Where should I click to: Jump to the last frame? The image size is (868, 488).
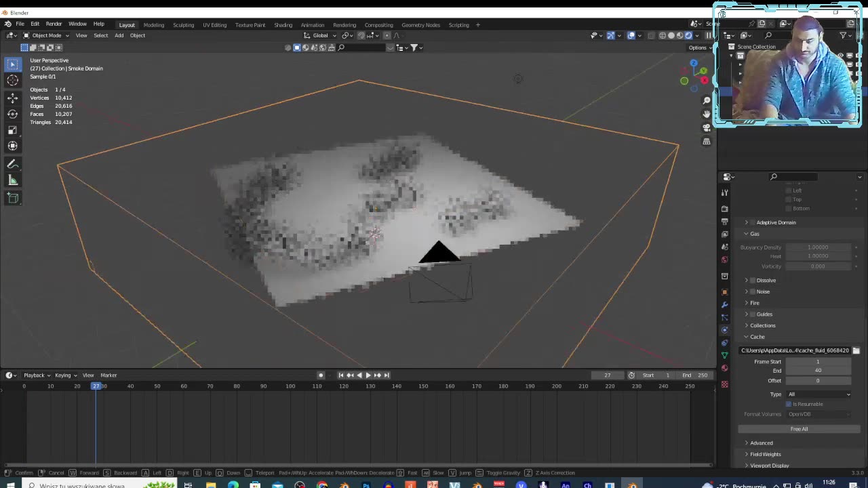[387, 375]
